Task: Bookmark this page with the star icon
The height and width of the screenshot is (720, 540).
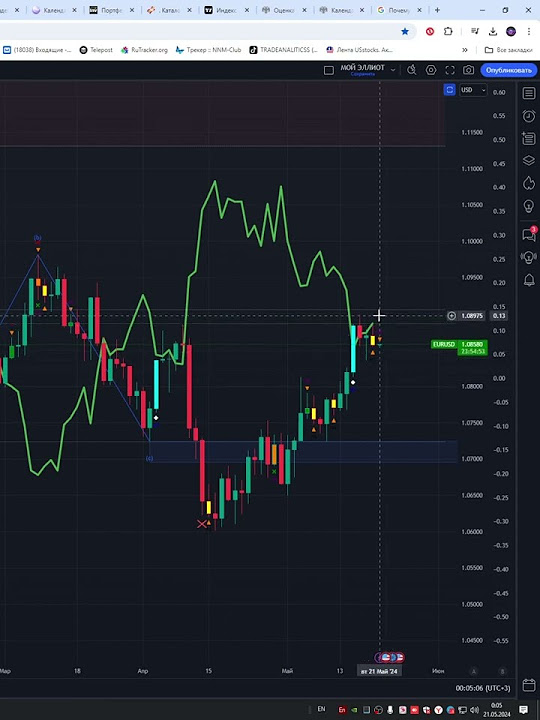Action: click(405, 31)
